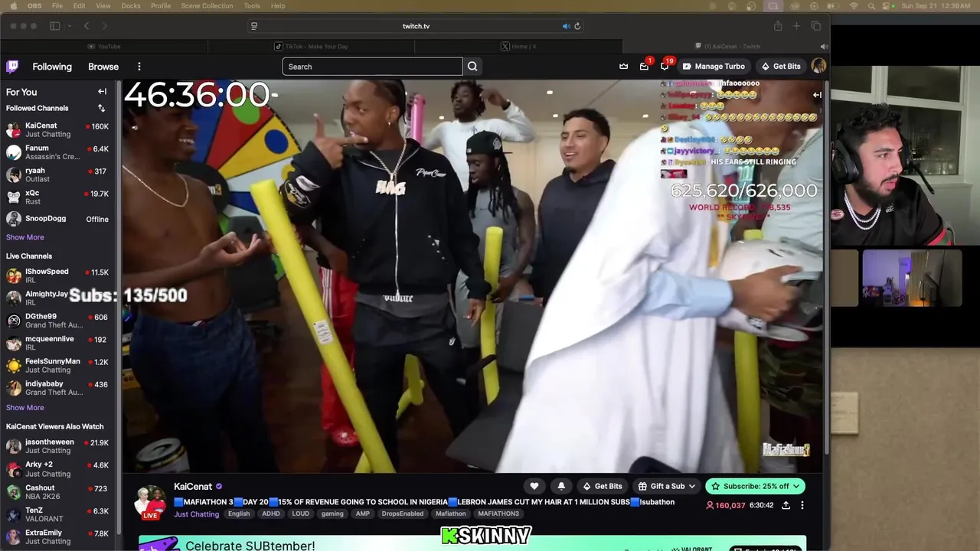This screenshot has height=551, width=980.
Task: Click Celebrate SUBtember banner
Action: coord(472,543)
